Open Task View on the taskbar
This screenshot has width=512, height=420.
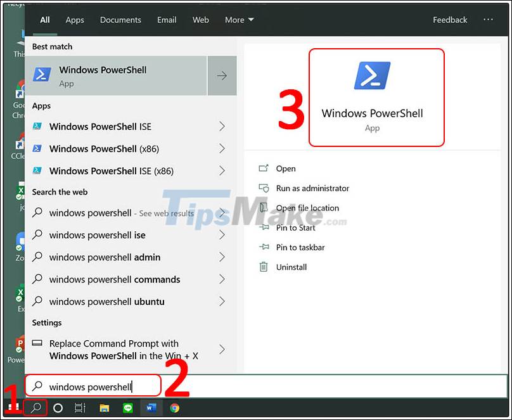tap(79, 409)
